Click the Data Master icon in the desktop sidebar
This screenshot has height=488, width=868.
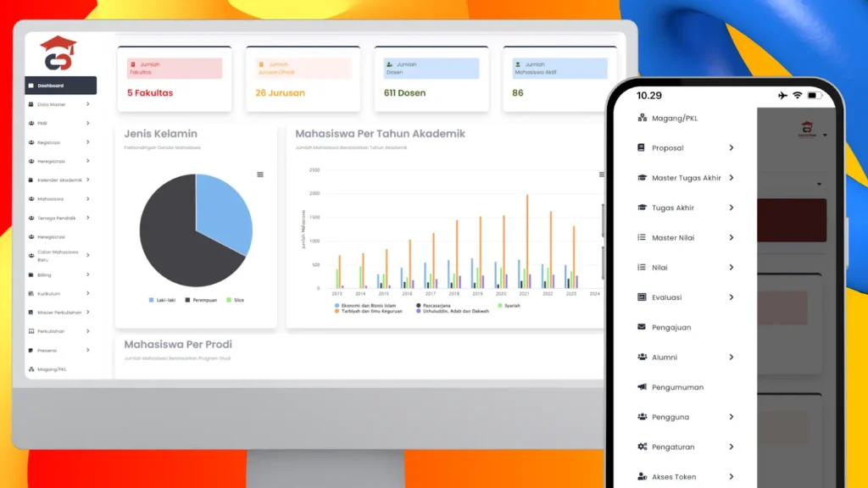coord(31,104)
